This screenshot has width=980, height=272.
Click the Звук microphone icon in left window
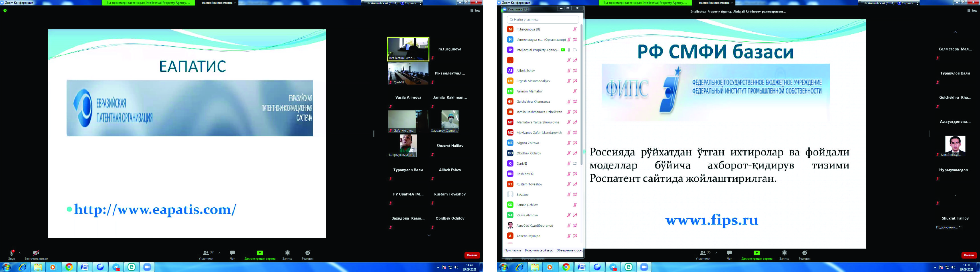[x=11, y=253]
